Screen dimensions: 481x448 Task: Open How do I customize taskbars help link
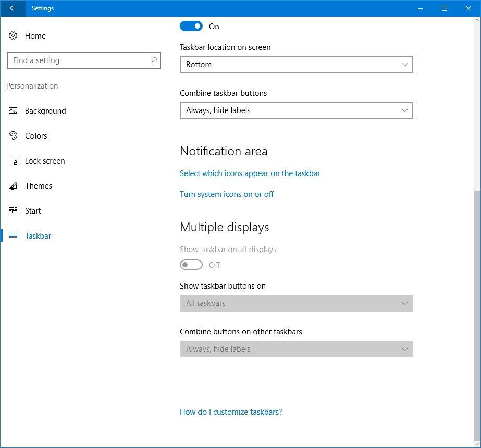pos(231,412)
